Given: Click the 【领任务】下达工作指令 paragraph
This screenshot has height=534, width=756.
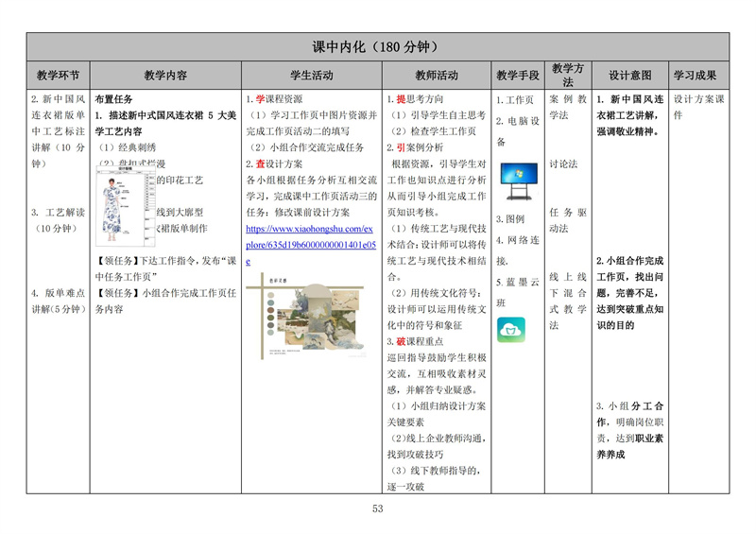Looking at the screenshot, I should 166,268.
